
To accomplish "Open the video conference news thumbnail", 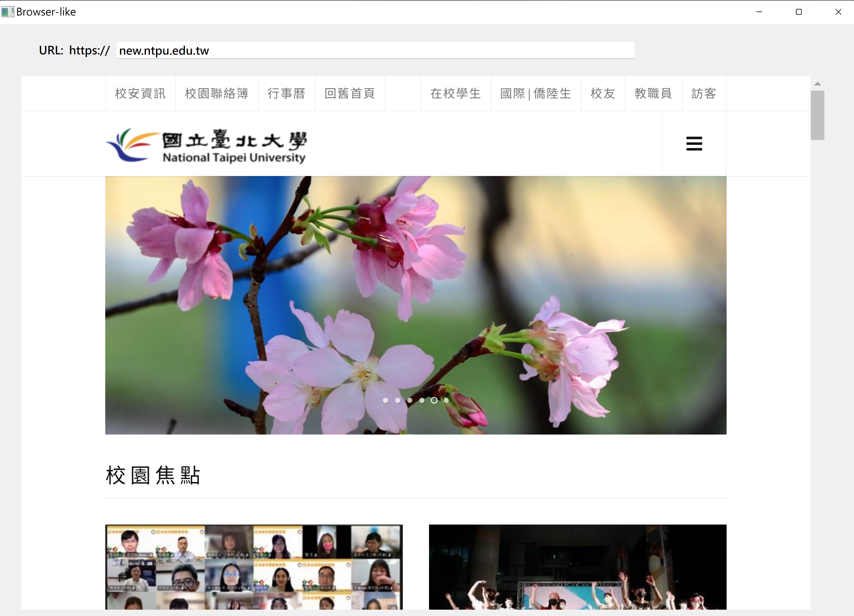I will pyautogui.click(x=254, y=566).
